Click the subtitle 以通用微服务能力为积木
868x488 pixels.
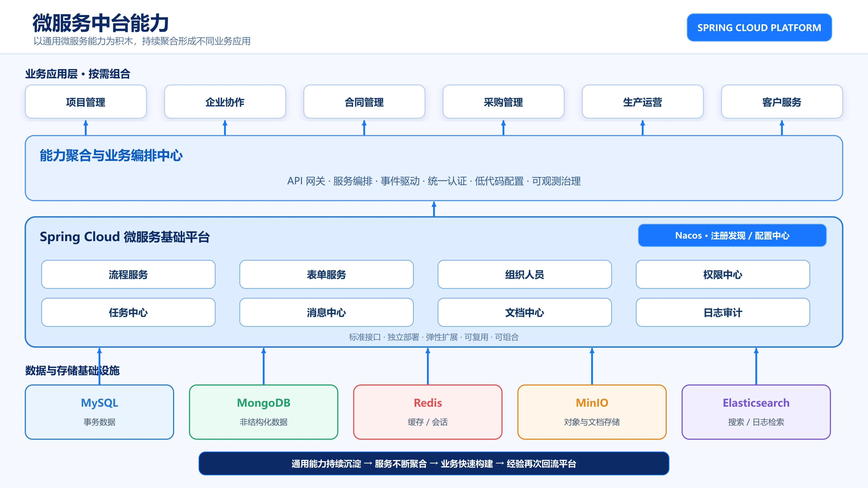(142, 41)
